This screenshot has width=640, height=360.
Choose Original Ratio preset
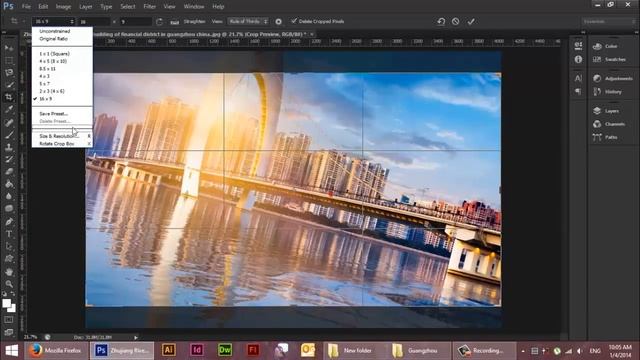pyautogui.click(x=53, y=39)
